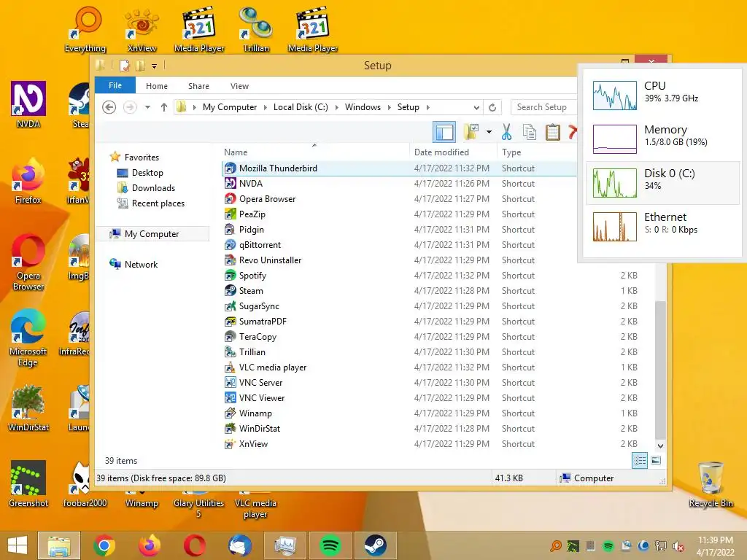Open dropdown arrow beside folder options icon
747x560 pixels.
pyautogui.click(x=489, y=132)
